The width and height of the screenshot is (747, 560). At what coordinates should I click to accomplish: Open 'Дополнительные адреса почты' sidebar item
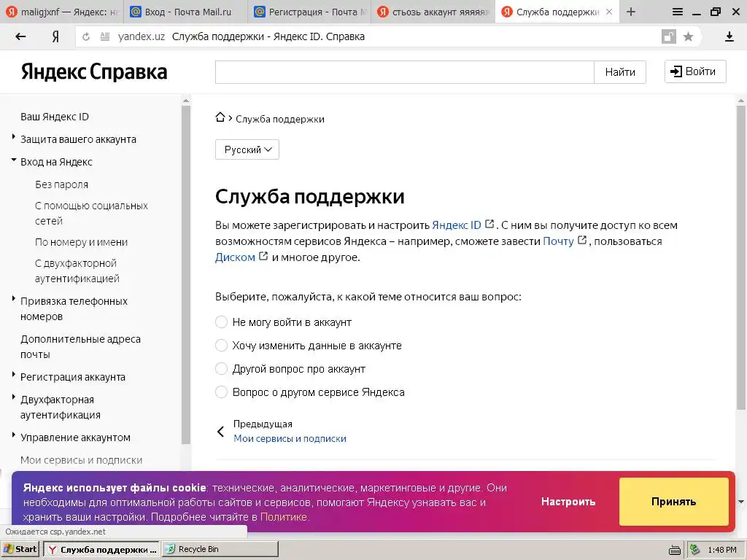(x=80, y=346)
